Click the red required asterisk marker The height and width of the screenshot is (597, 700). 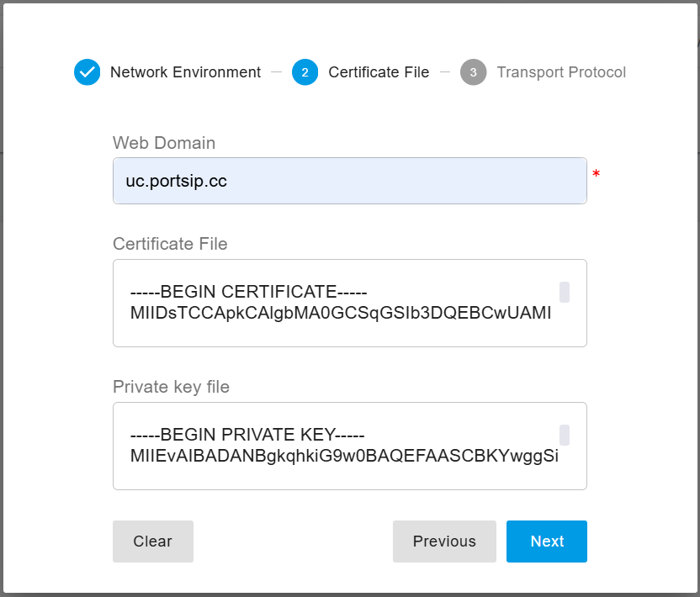tap(597, 174)
